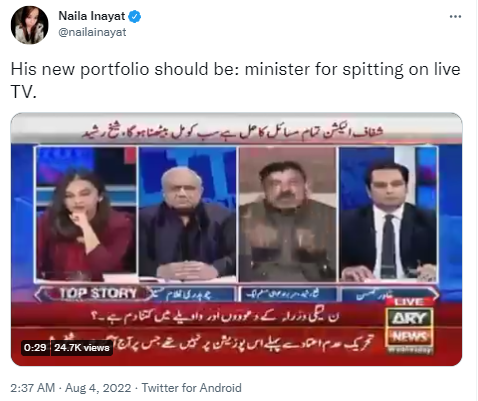The height and width of the screenshot is (401, 478).
Task: Play the embedded ARY News video
Action: pyautogui.click(x=236, y=239)
